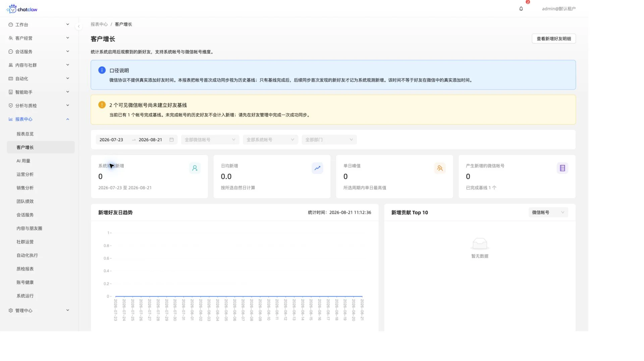644x361 pixels.
Task: Open 社群运营 report
Action: pyautogui.click(x=41, y=242)
